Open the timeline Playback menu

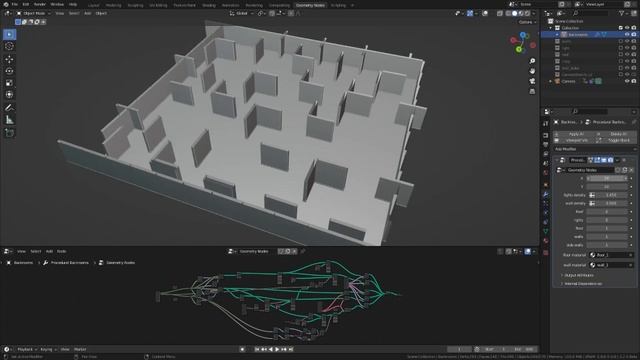(27, 349)
